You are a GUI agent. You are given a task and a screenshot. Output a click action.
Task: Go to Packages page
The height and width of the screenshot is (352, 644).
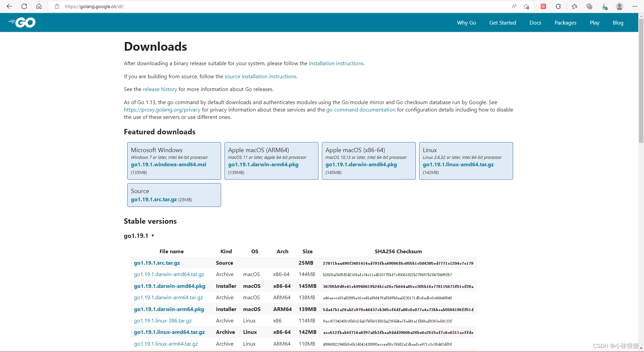point(565,23)
